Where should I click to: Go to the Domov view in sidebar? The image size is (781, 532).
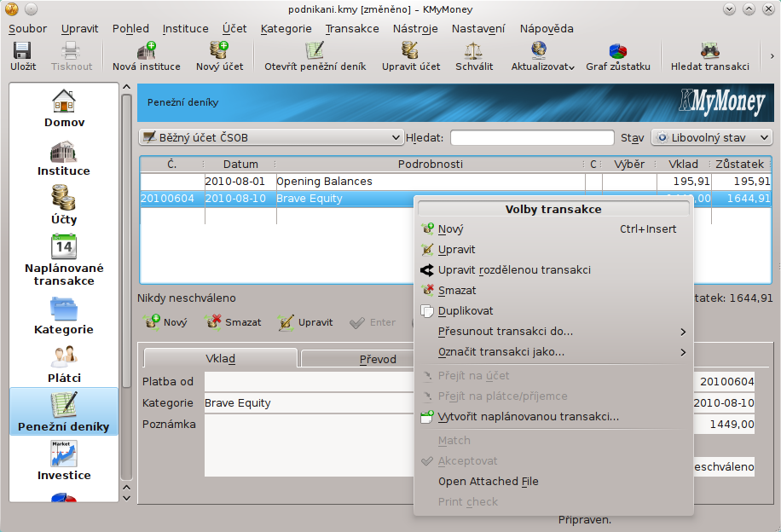64,108
